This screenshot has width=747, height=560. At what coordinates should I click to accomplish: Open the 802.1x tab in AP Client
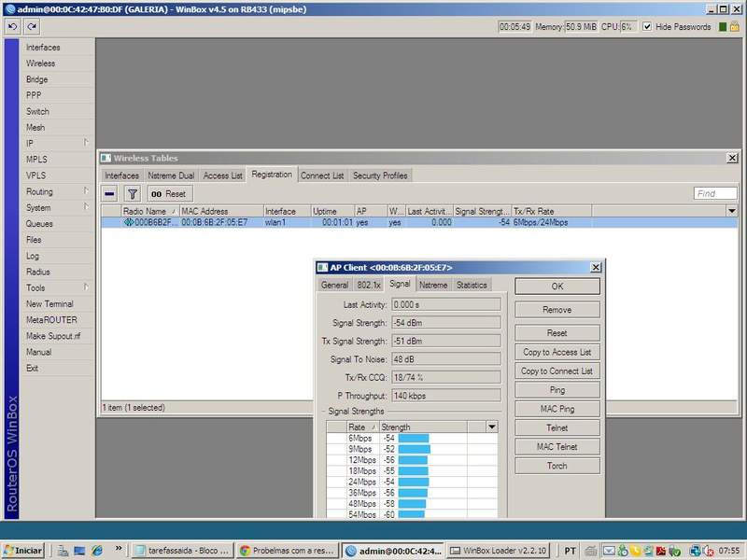pos(369,286)
